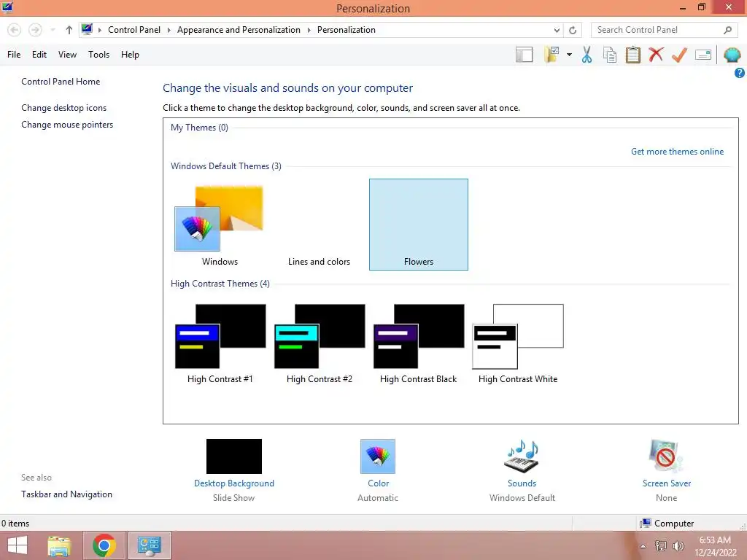The width and height of the screenshot is (747, 560).
Task: Select the Lines and colors theme
Action: click(x=320, y=225)
